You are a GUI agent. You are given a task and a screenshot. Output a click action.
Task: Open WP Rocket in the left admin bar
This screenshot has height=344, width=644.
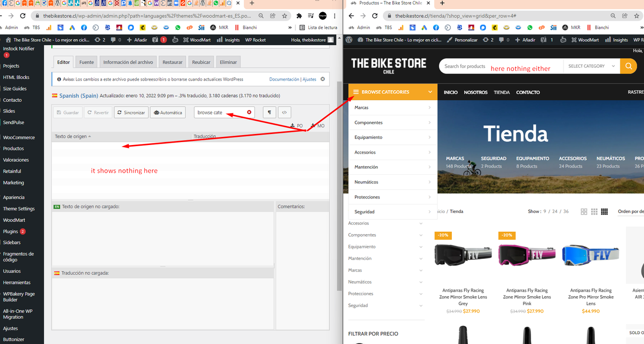coord(255,40)
